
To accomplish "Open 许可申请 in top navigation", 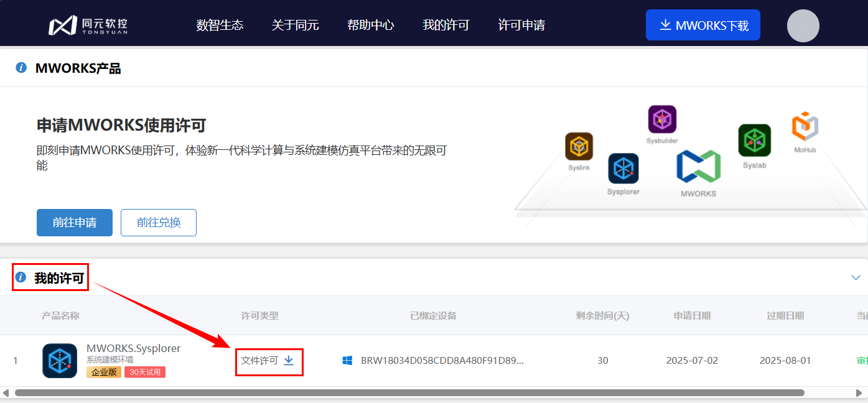I will click(x=521, y=25).
